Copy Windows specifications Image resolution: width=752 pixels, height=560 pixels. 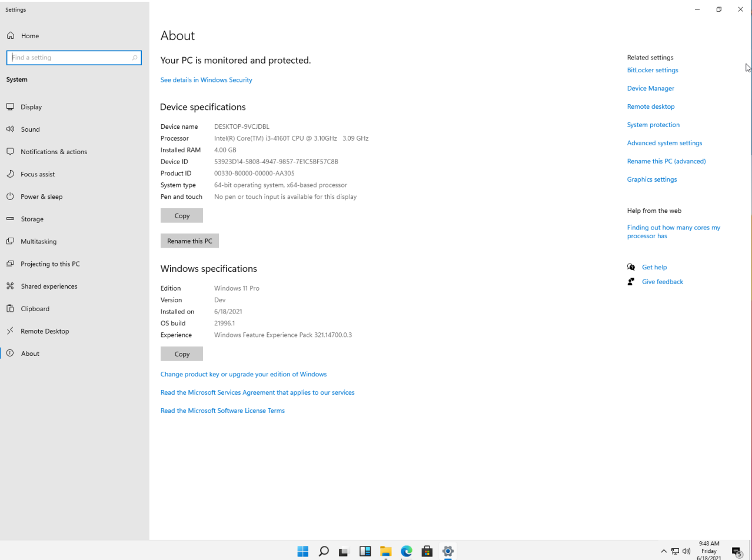(182, 354)
